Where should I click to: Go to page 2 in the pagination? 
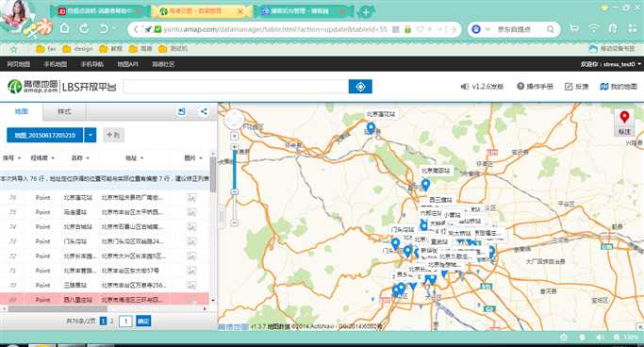pos(111,322)
